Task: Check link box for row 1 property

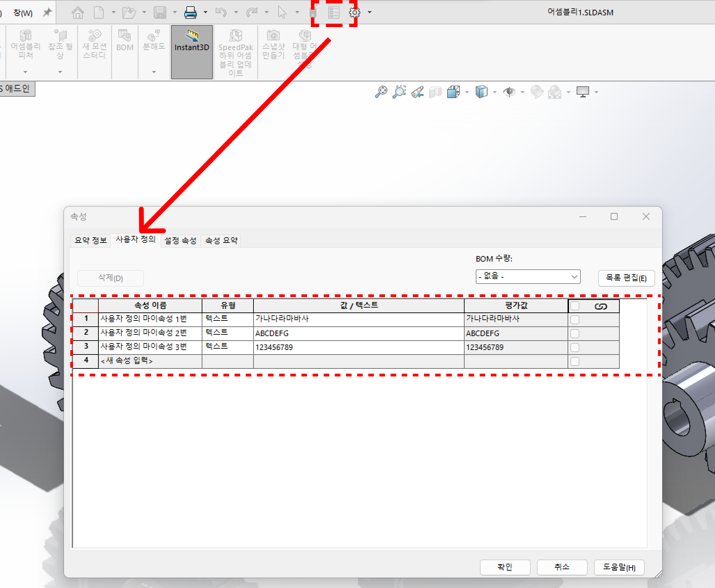Action: pos(575,320)
